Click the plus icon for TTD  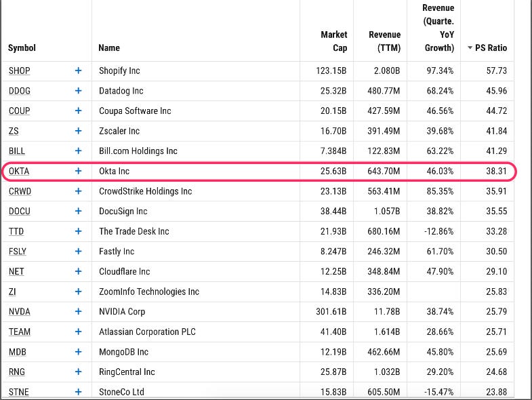point(79,231)
